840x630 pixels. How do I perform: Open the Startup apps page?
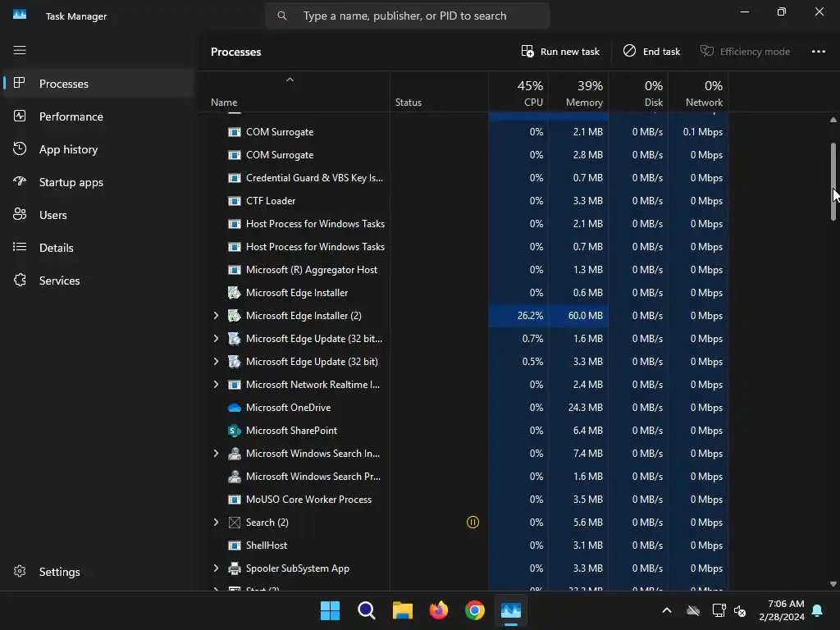click(x=98, y=182)
